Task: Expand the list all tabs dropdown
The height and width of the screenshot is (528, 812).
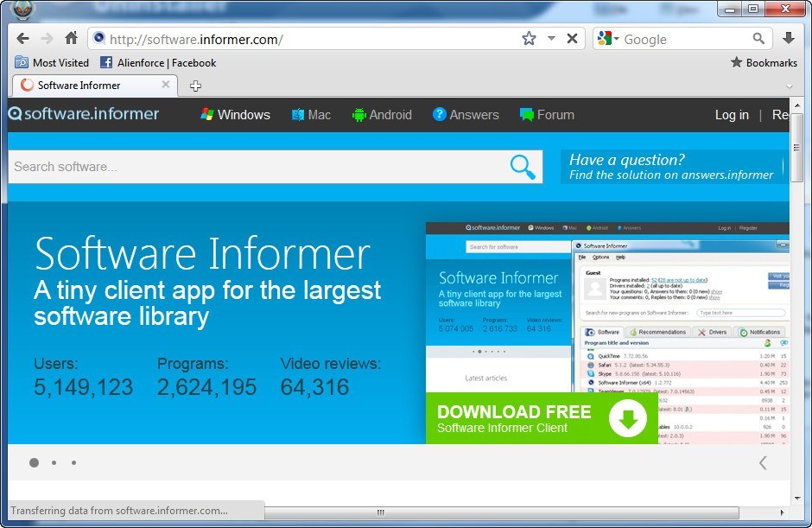Action: pos(789,86)
